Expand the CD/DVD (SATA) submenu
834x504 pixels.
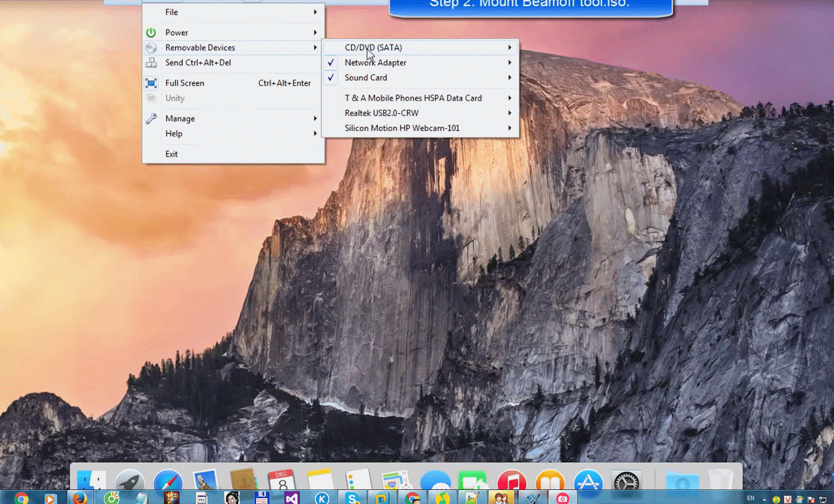[421, 47]
